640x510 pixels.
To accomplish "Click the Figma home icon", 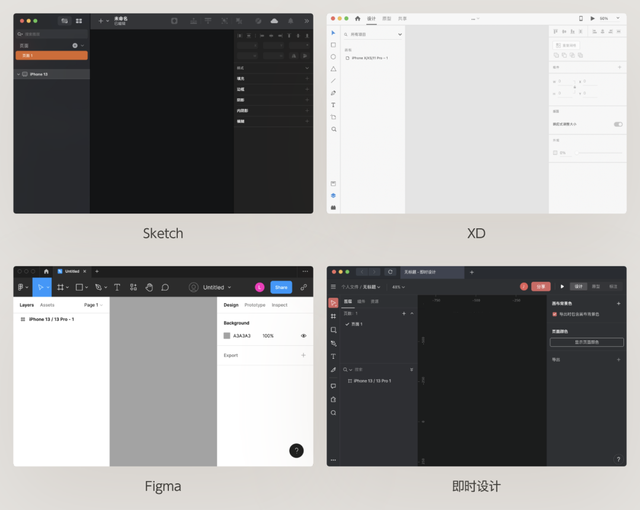I will tap(46, 271).
